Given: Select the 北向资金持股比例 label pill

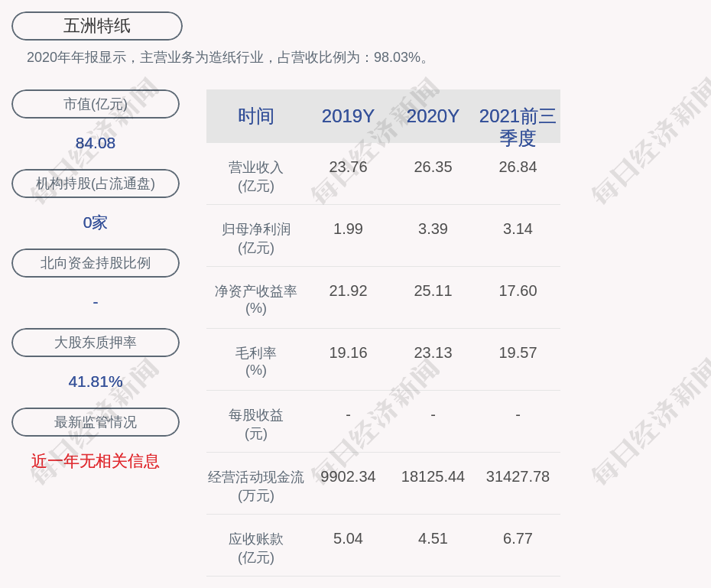Looking at the screenshot, I should click(96, 263).
